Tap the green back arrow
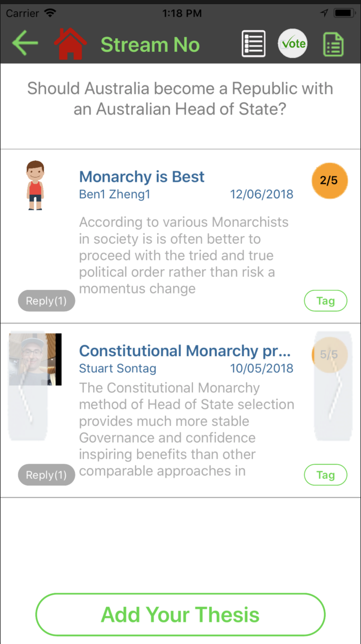Screen dimensions: 361x644 pyautogui.click(x=25, y=43)
